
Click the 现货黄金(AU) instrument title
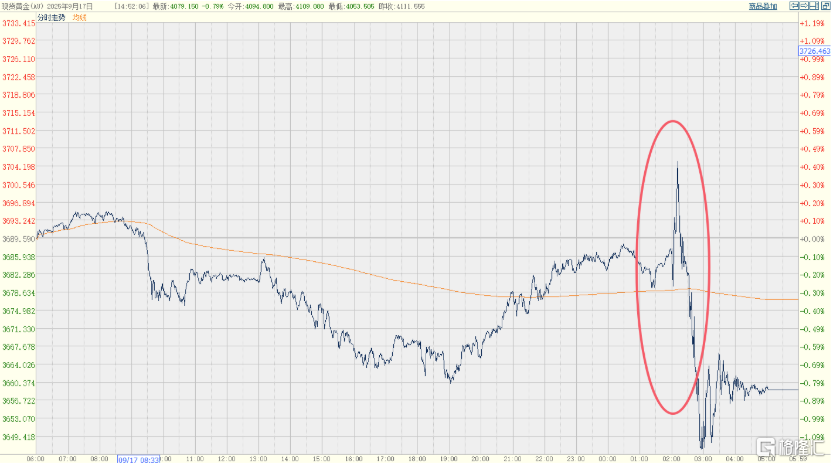click(x=24, y=6)
